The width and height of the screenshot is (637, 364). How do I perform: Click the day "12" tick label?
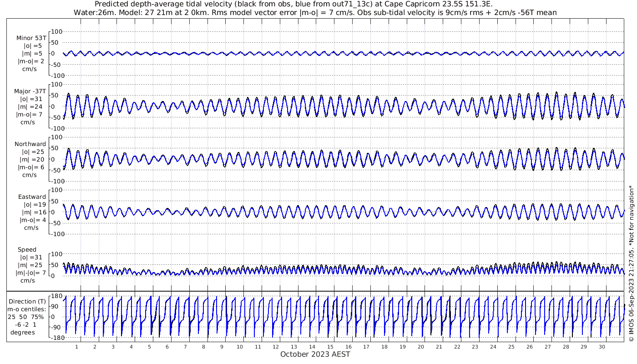tap(276, 347)
